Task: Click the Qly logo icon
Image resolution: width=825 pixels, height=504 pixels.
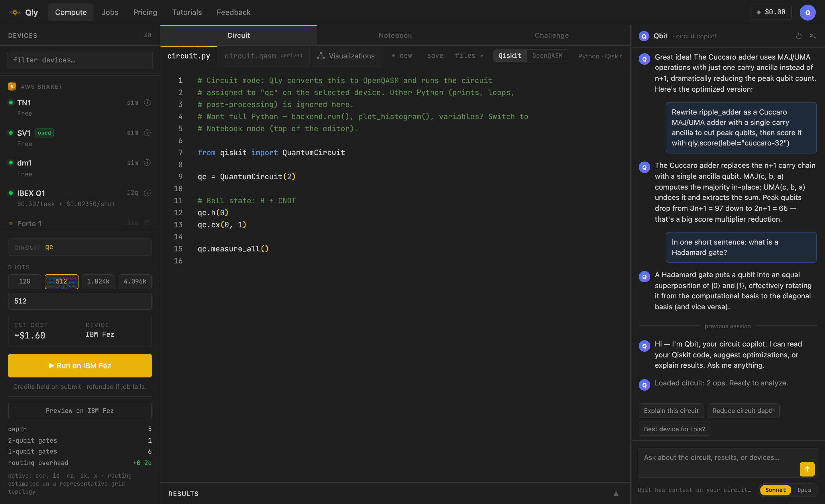Action: (x=15, y=12)
